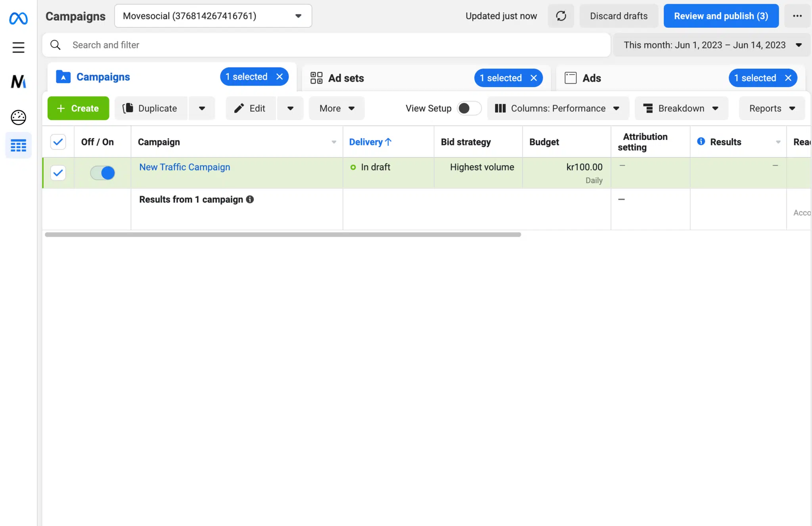The height and width of the screenshot is (526, 812).
Task: Click the Updated just now text
Action: (501, 16)
